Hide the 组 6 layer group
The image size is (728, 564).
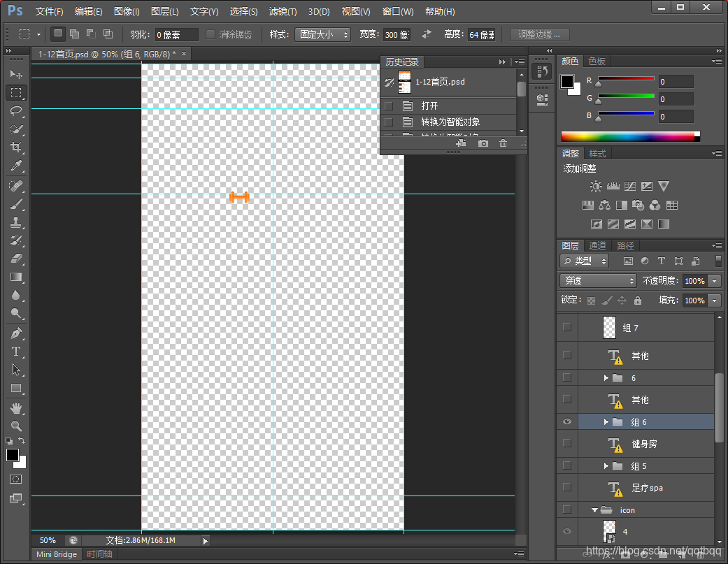click(567, 421)
